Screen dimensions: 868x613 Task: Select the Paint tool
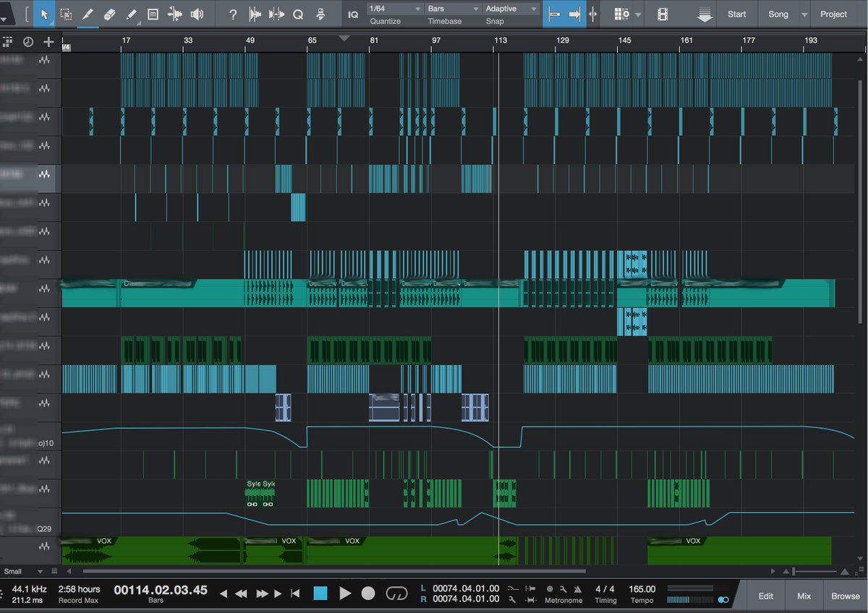click(131, 14)
